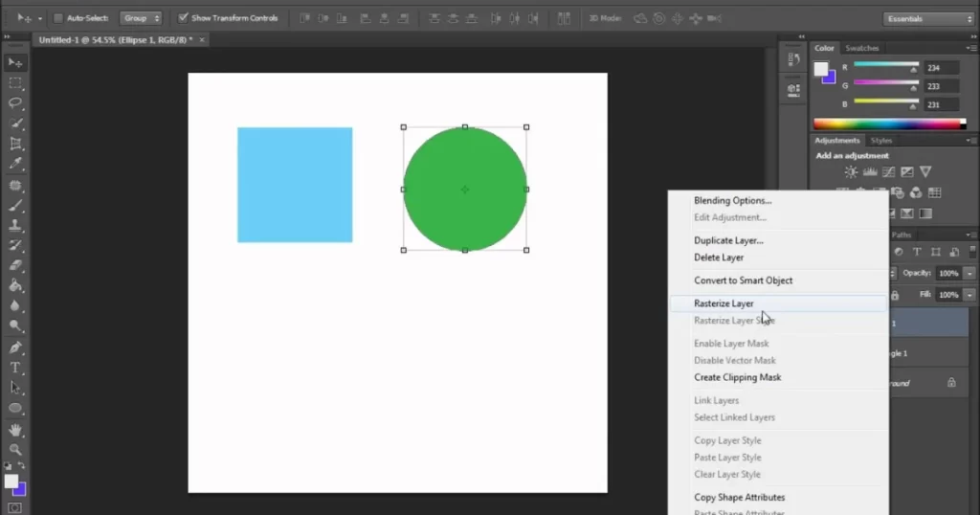Image resolution: width=980 pixels, height=515 pixels.
Task: Add an Exposure adjustment
Action: [x=907, y=172]
